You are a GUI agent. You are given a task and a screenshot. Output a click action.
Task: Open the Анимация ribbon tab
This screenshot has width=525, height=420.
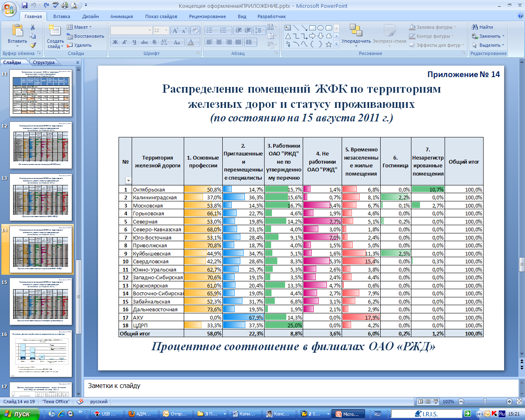point(121,16)
